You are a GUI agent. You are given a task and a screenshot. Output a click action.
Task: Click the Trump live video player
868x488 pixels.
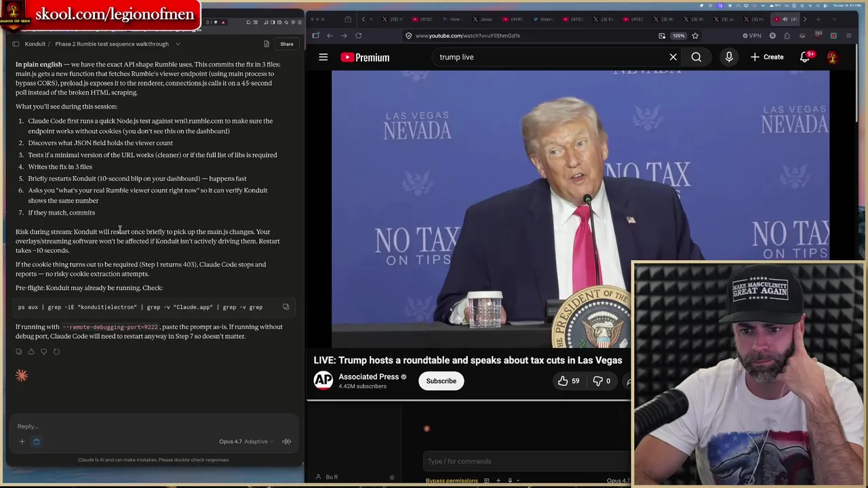point(580,209)
